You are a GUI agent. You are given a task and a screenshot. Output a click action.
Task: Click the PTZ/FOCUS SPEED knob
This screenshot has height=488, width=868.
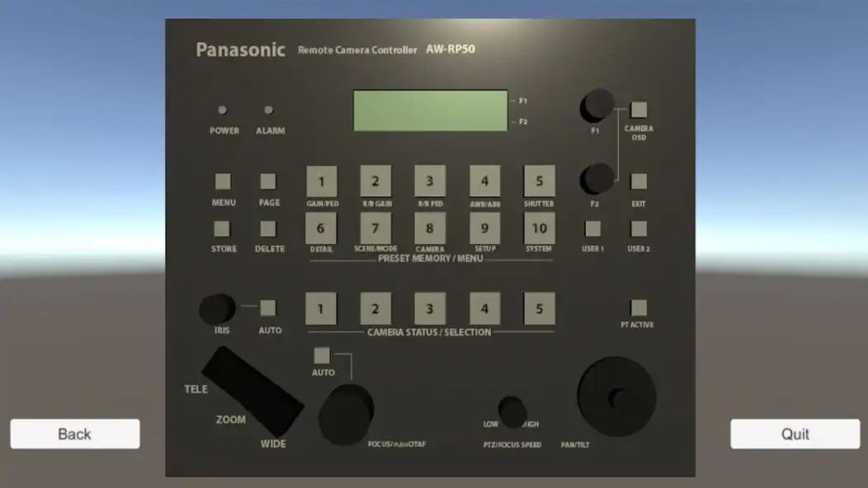pyautogui.click(x=512, y=412)
